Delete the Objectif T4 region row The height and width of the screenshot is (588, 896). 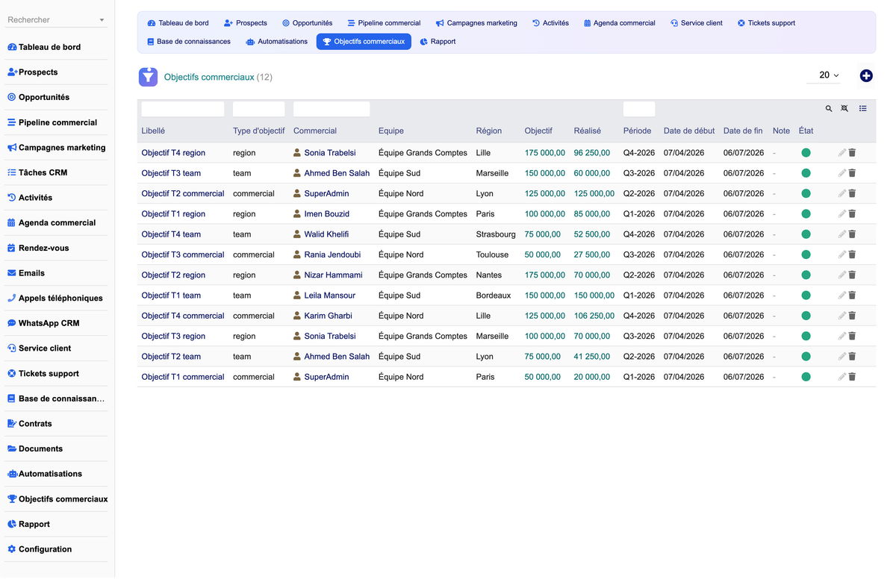click(x=852, y=153)
